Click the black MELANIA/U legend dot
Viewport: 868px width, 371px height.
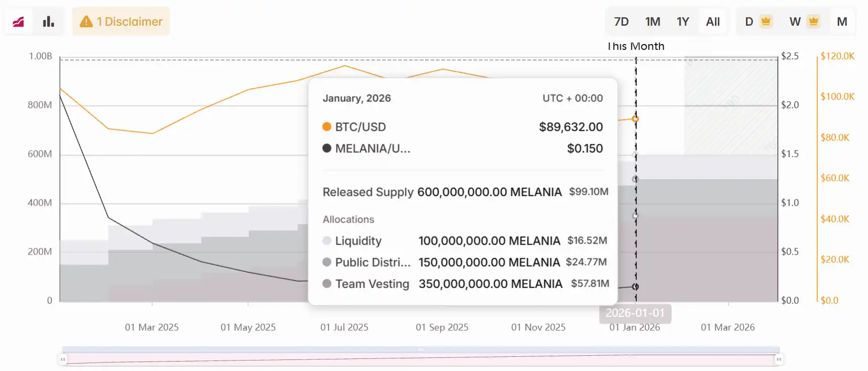326,149
